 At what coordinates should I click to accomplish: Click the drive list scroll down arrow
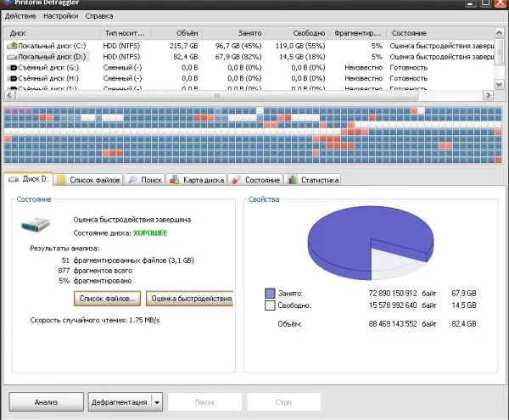pyautogui.click(x=499, y=84)
